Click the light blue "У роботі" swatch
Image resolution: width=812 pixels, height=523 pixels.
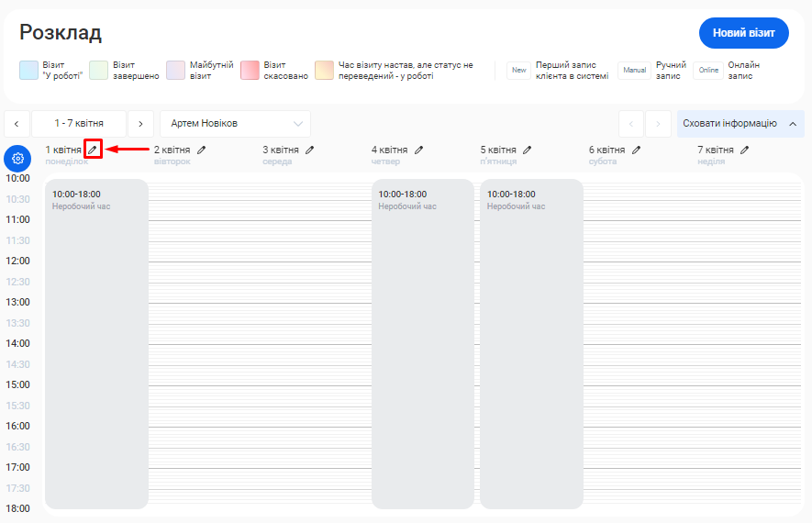pyautogui.click(x=29, y=71)
